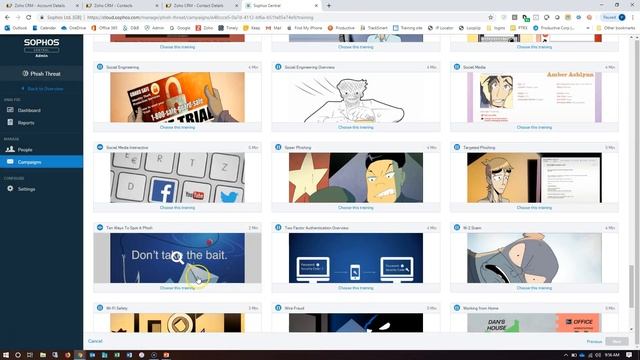
Task: Click the Working from Home card icon
Action: coord(457,308)
